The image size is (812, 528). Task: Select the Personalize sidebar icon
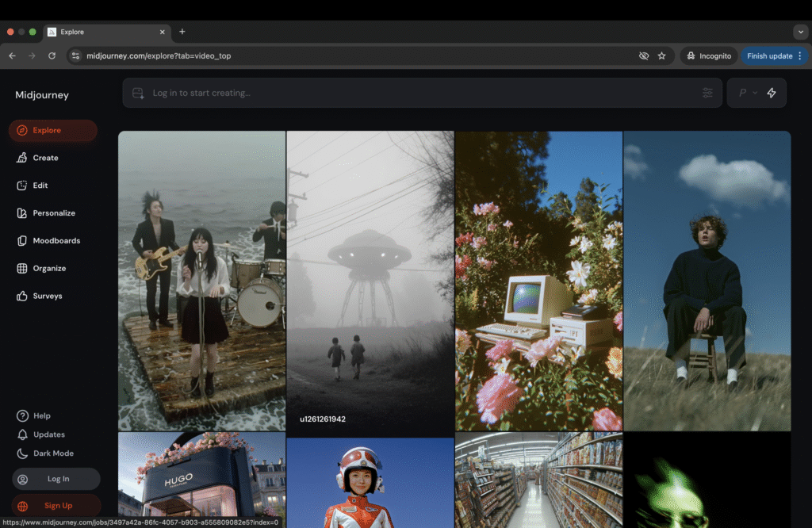22,213
